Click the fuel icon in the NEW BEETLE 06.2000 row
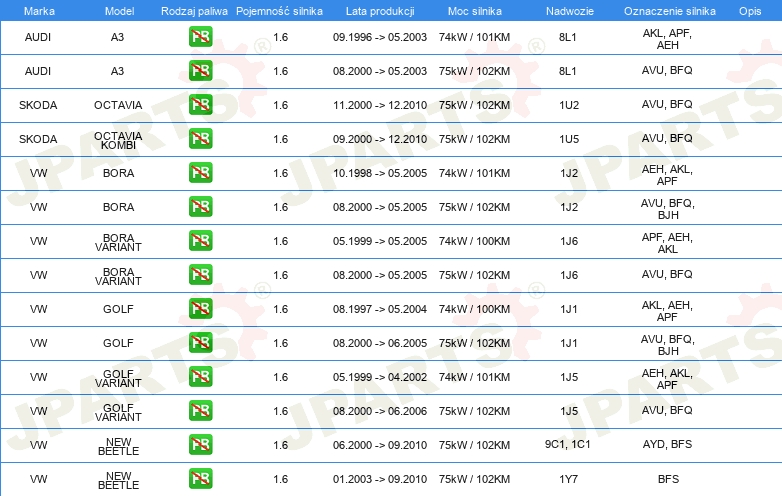Screen dimensions: 782x496 pos(200,444)
